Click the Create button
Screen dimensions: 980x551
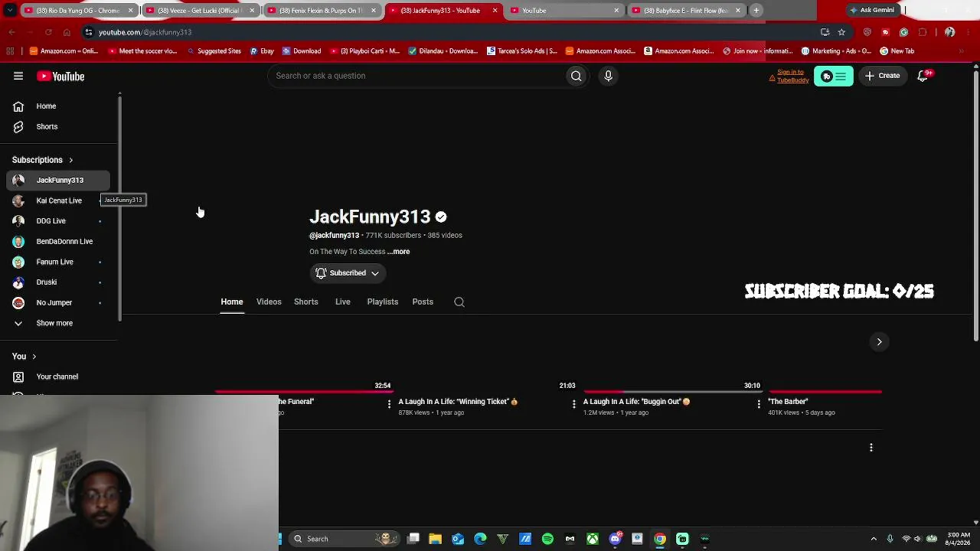[883, 76]
